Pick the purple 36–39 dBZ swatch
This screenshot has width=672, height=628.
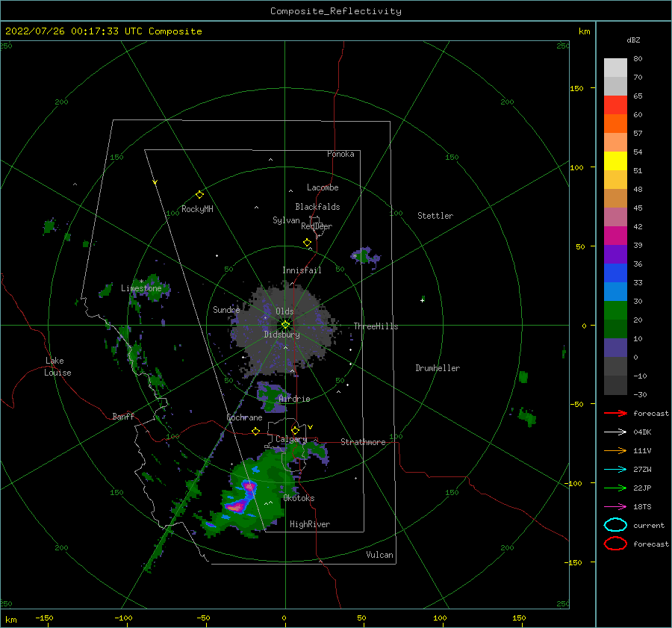tap(615, 254)
